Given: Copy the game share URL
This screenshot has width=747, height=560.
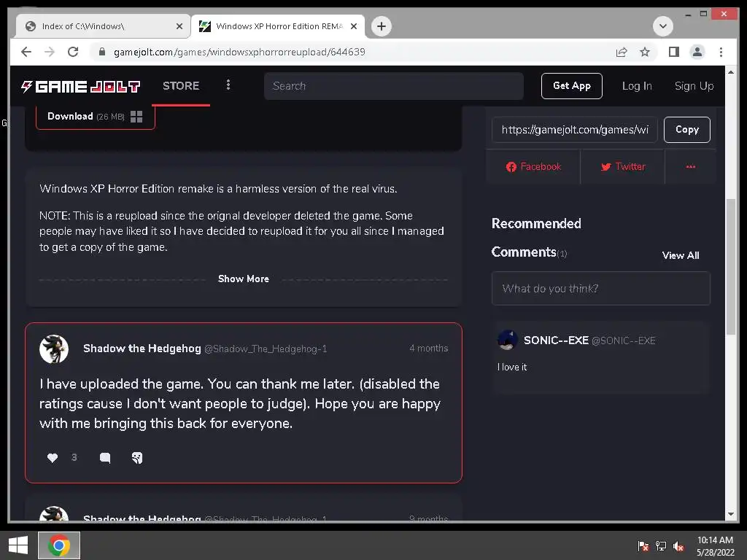Looking at the screenshot, I should pos(687,130).
